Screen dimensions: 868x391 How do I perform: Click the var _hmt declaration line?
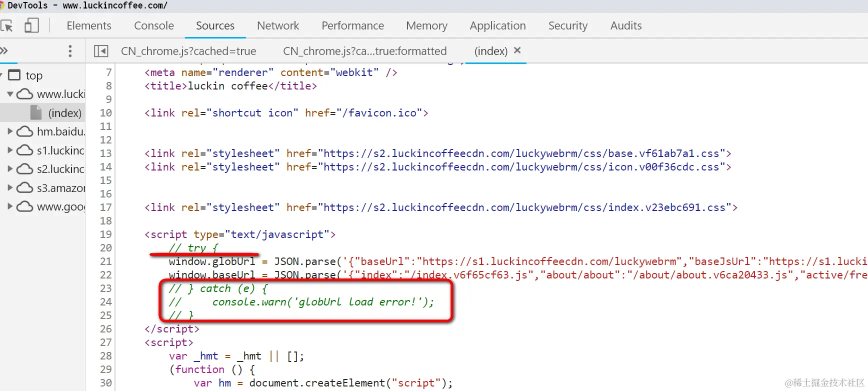(236, 355)
